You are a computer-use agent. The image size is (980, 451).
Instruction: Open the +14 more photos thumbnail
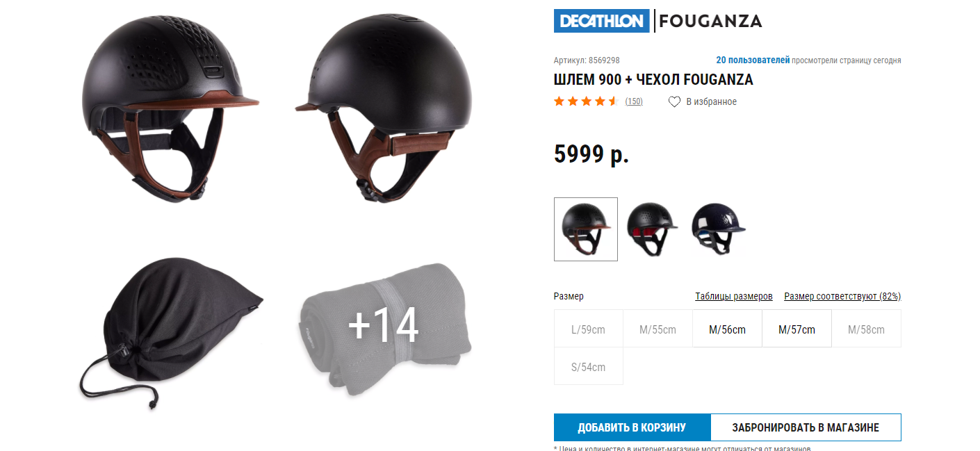[x=384, y=325]
